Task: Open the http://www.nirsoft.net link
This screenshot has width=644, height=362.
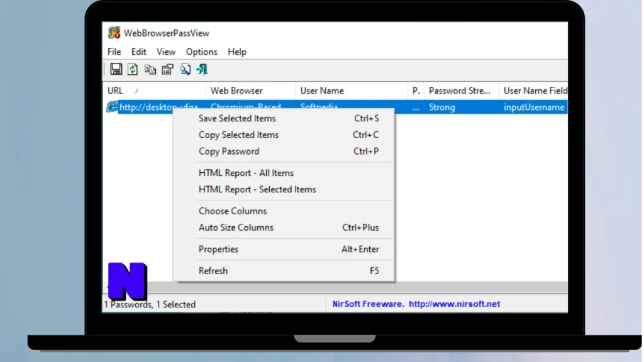Action: [x=454, y=304]
